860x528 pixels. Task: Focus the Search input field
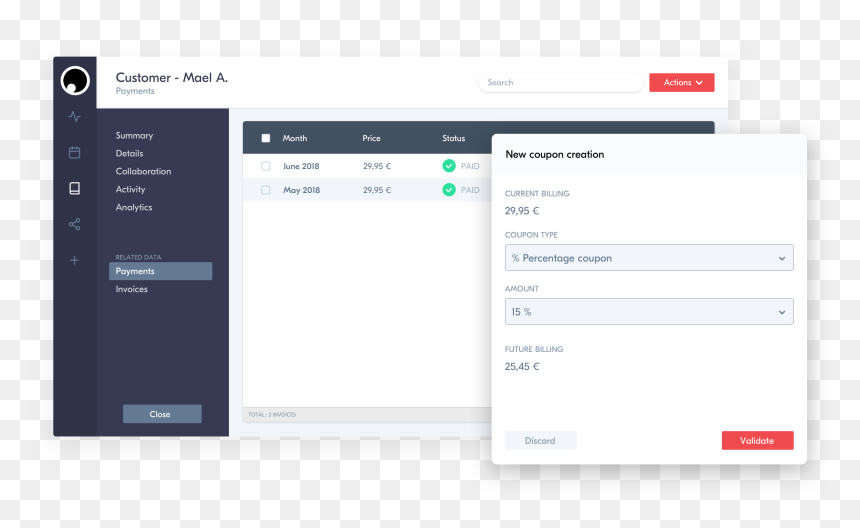561,82
